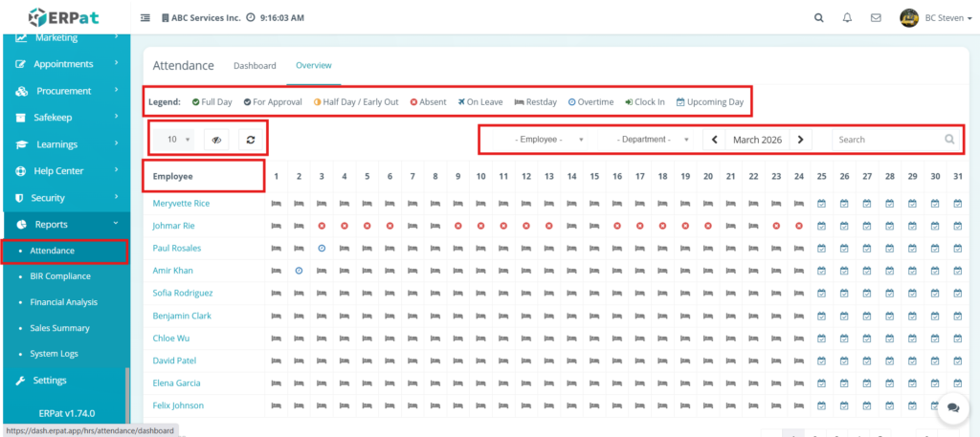980x437 pixels.
Task: Open the rows-per-page dropdown showing 10
Action: pos(177,140)
